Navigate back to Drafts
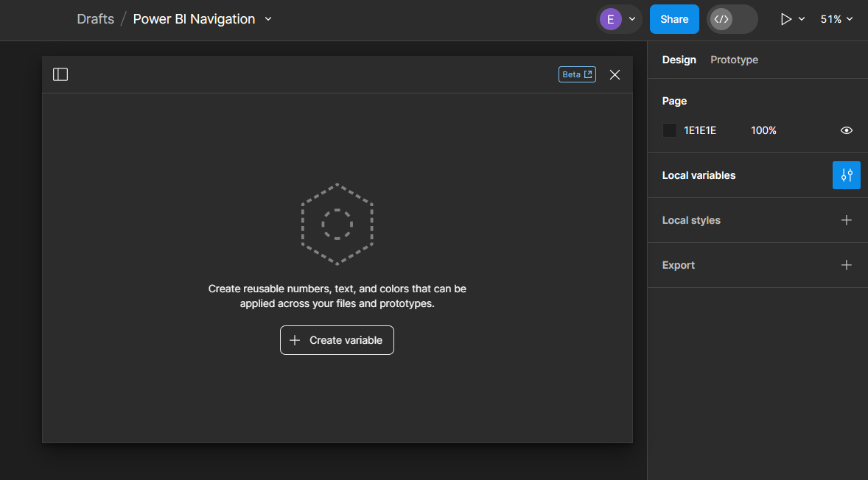 [x=95, y=18]
